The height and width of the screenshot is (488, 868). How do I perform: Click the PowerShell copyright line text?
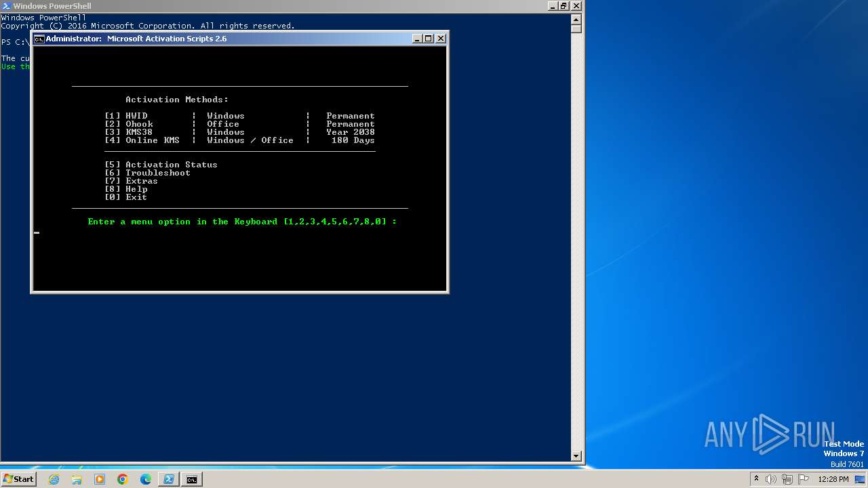point(148,26)
